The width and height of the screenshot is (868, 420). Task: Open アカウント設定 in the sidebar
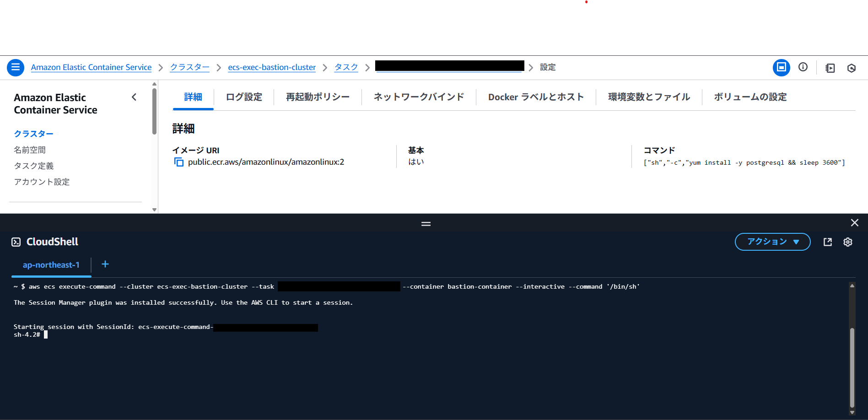[42, 182]
